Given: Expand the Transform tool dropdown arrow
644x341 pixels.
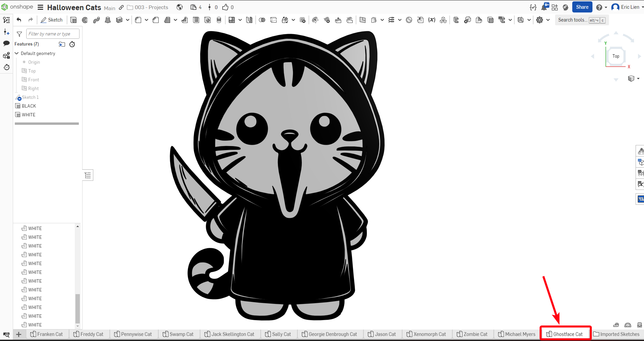Looking at the screenshot, I should pos(293,20).
